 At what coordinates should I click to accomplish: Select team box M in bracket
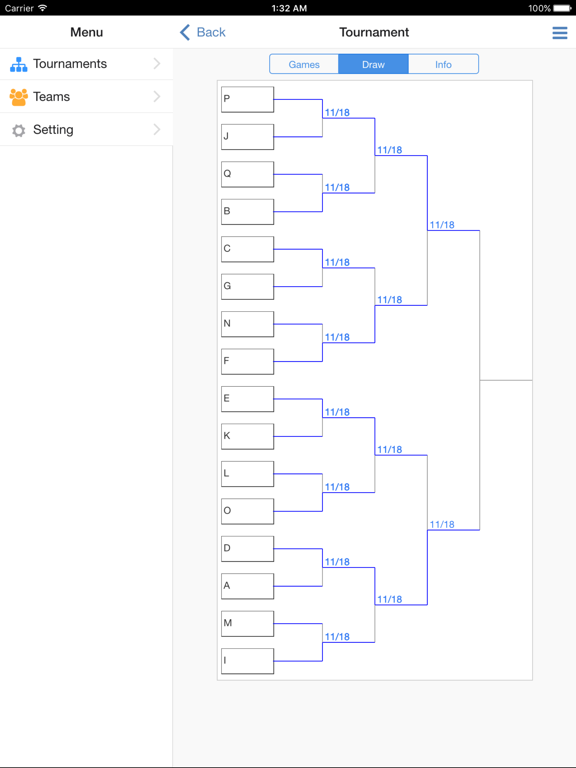(x=247, y=624)
